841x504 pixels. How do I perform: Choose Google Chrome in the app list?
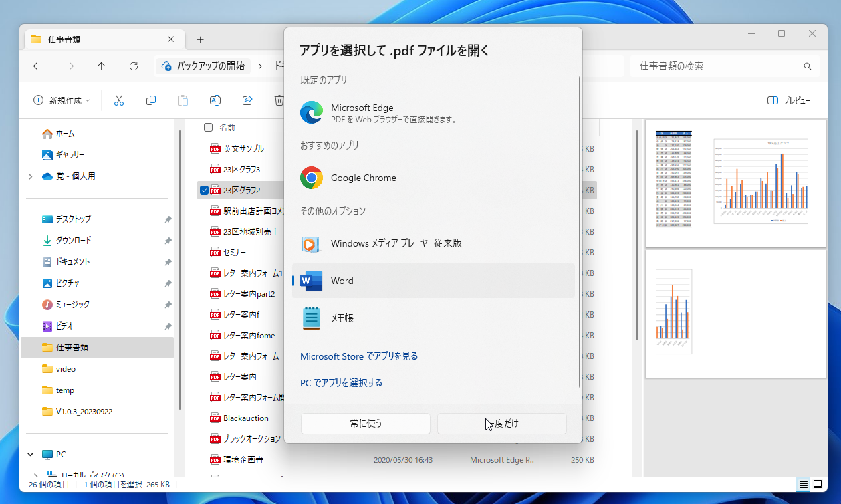click(433, 178)
